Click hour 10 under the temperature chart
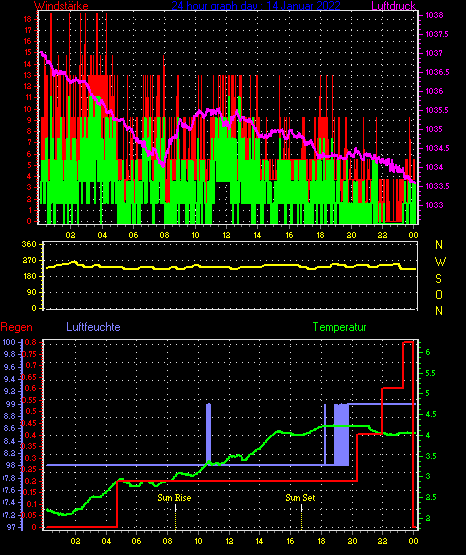This screenshot has width=466, height=555. coord(198,541)
